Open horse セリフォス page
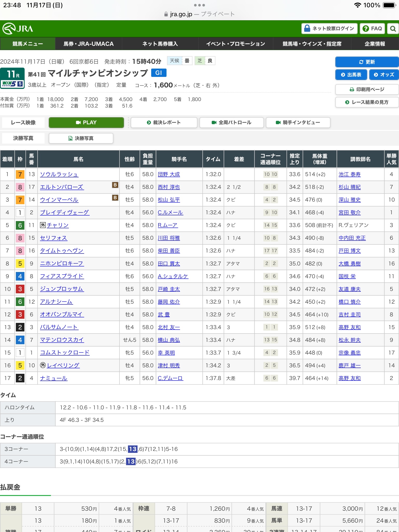The width and height of the screenshot is (399, 532). coord(54,238)
